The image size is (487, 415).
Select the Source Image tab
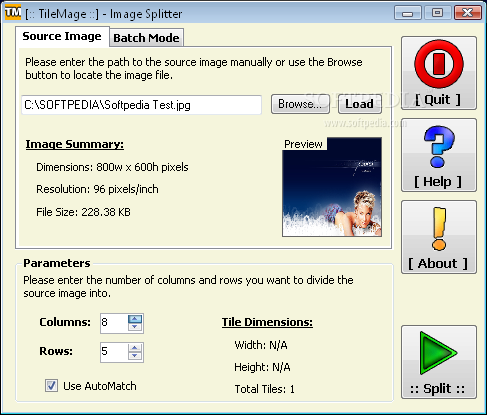point(62,36)
